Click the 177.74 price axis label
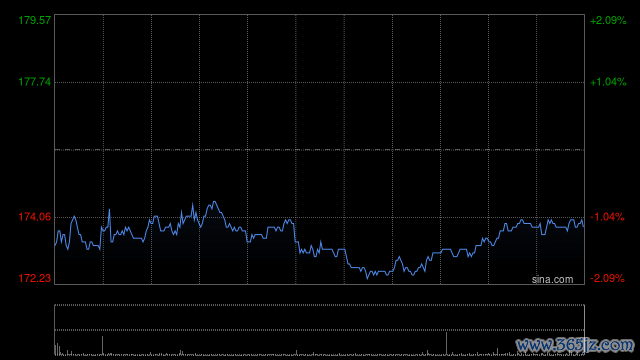This screenshot has height=360, width=640. pos(35,82)
